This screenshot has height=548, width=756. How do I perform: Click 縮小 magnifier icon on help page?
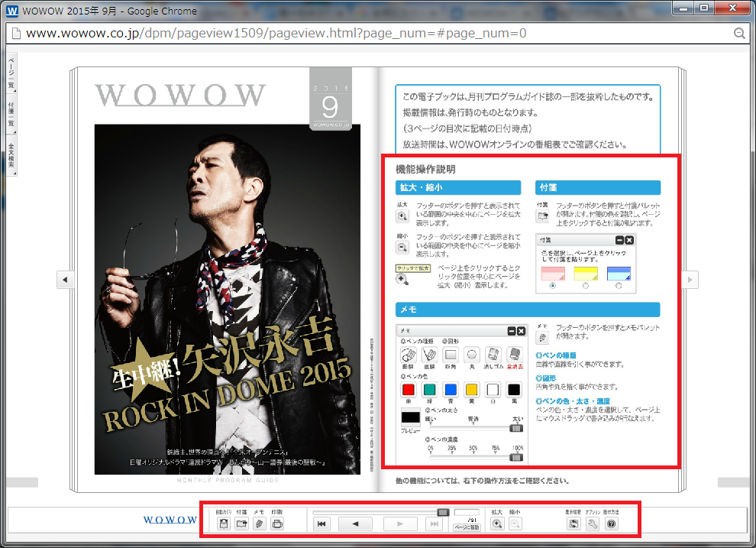point(402,248)
